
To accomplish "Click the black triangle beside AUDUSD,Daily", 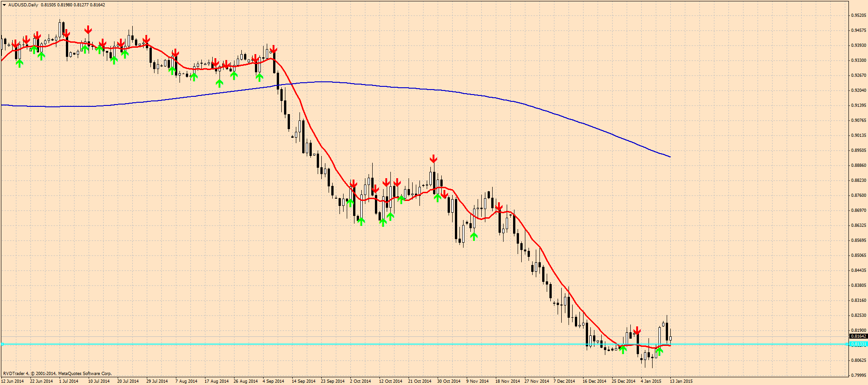I will click(4, 5).
